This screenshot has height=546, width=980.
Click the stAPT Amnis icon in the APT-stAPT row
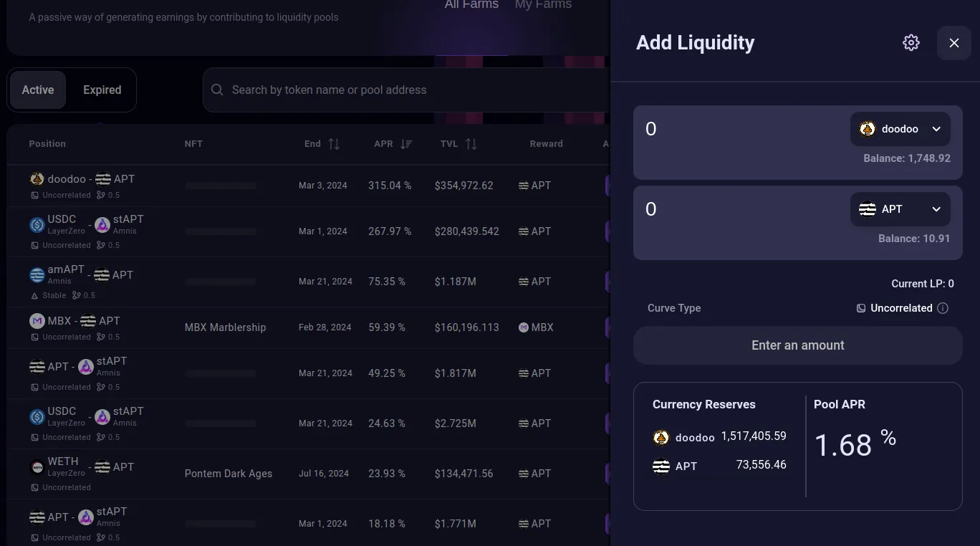pyautogui.click(x=85, y=366)
